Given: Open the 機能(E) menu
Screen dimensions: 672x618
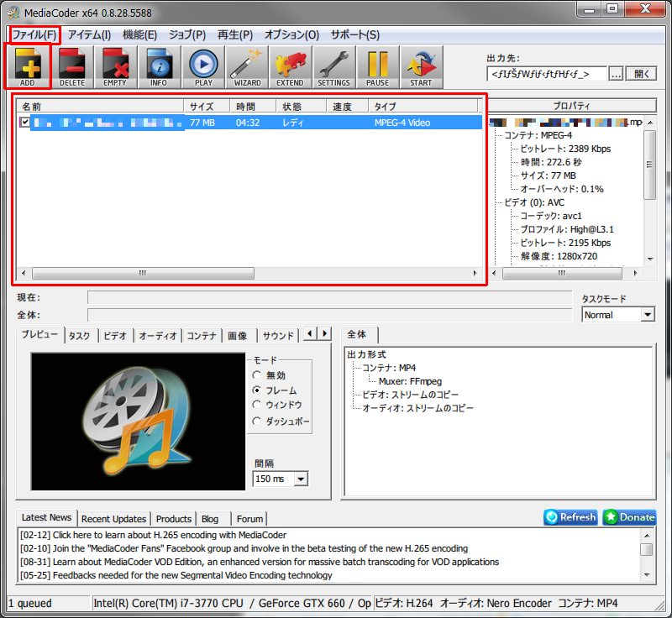Looking at the screenshot, I should pos(139,34).
